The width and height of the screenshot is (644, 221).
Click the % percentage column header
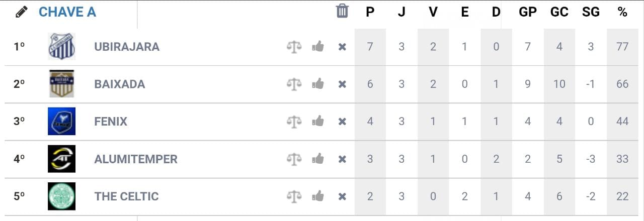coord(622,12)
